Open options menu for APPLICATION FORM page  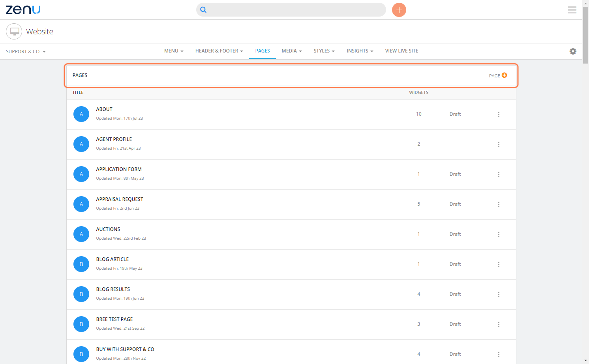(x=499, y=174)
